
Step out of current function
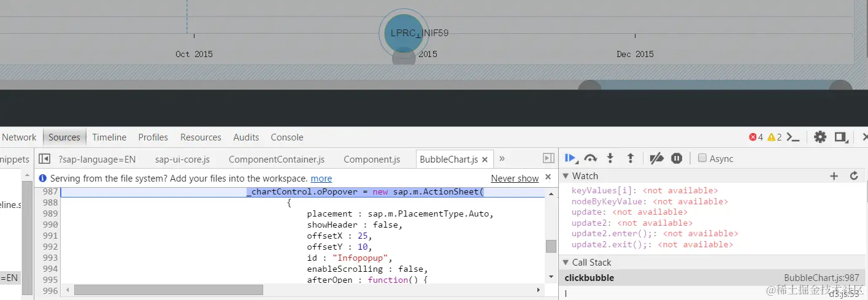629,158
